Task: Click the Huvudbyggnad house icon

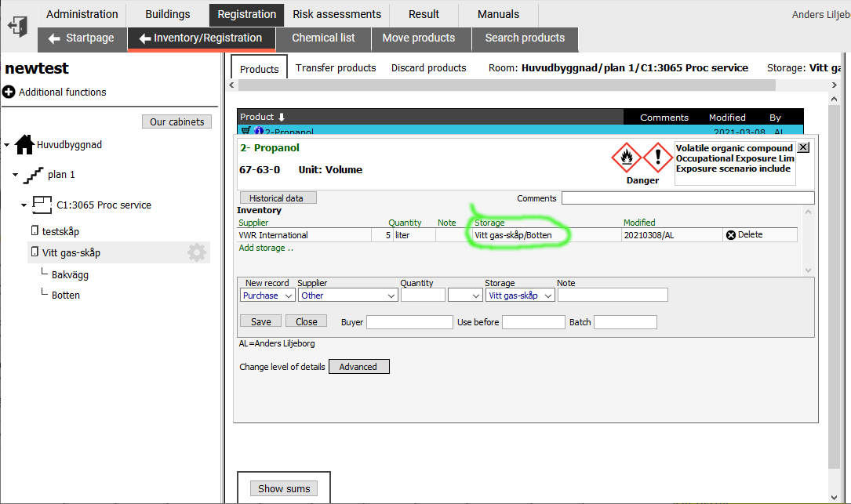Action: pyautogui.click(x=24, y=144)
